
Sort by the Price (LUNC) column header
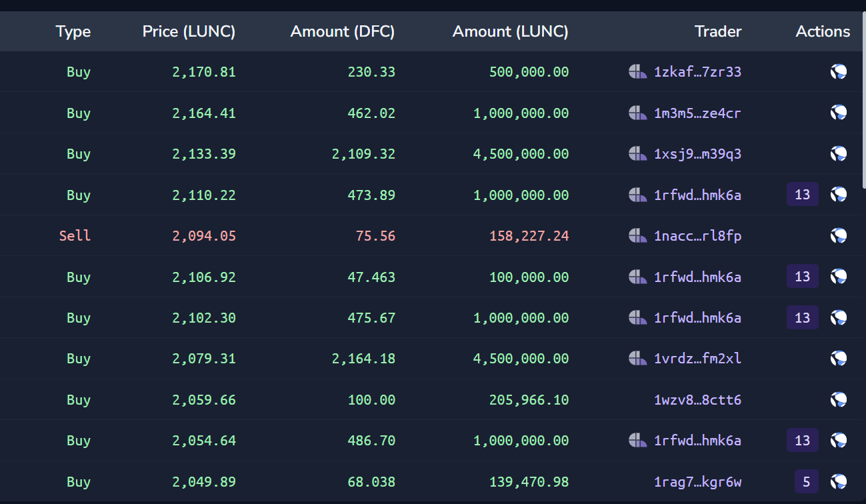click(x=189, y=31)
